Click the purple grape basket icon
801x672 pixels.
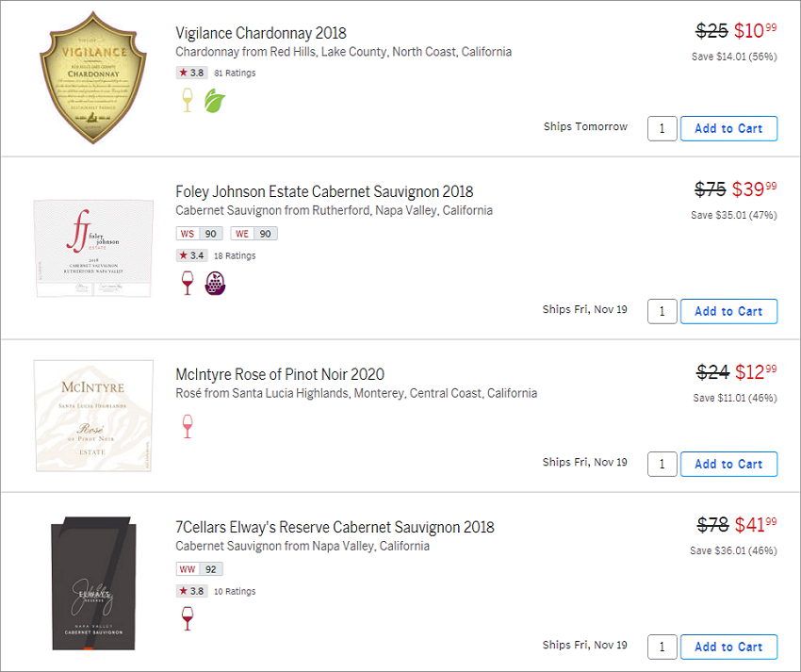(x=215, y=283)
